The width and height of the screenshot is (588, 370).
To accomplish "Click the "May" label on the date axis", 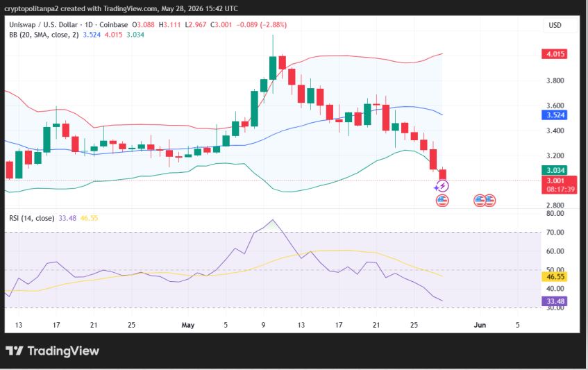I will pyautogui.click(x=188, y=325).
